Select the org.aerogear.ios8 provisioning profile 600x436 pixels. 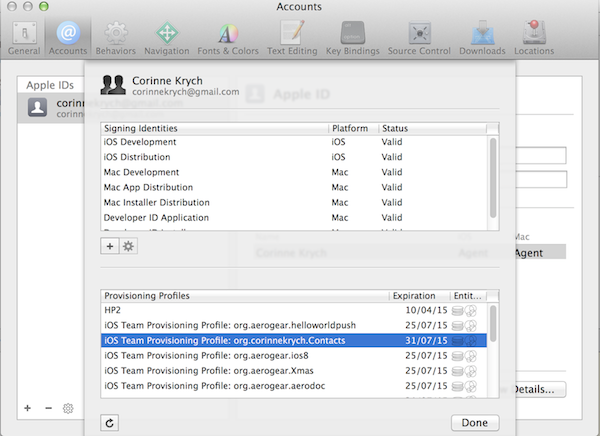click(x=294, y=356)
